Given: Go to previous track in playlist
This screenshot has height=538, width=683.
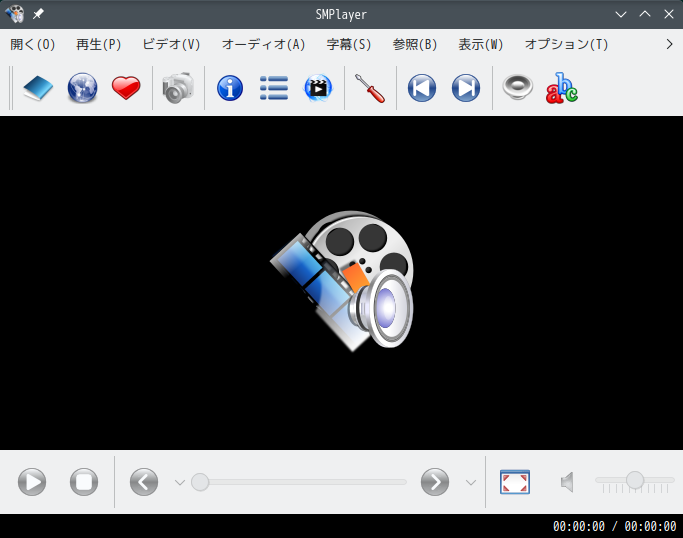Looking at the screenshot, I should (x=422, y=88).
